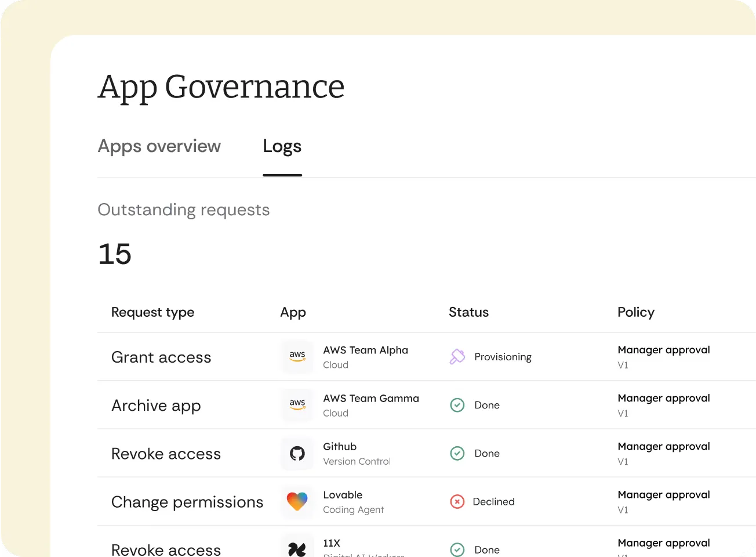The height and width of the screenshot is (557, 756).
Task: Click the Declined cross icon
Action: pyautogui.click(x=457, y=501)
